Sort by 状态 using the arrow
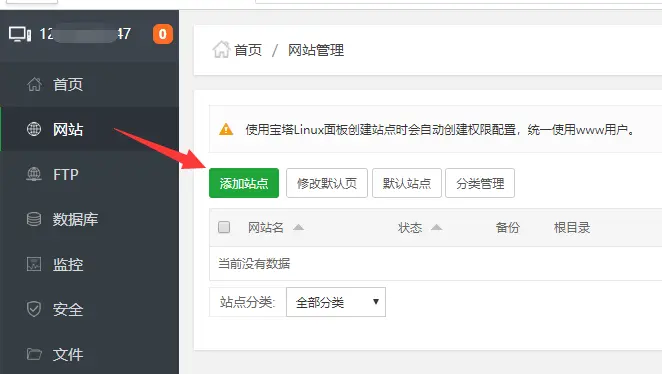 coord(437,228)
